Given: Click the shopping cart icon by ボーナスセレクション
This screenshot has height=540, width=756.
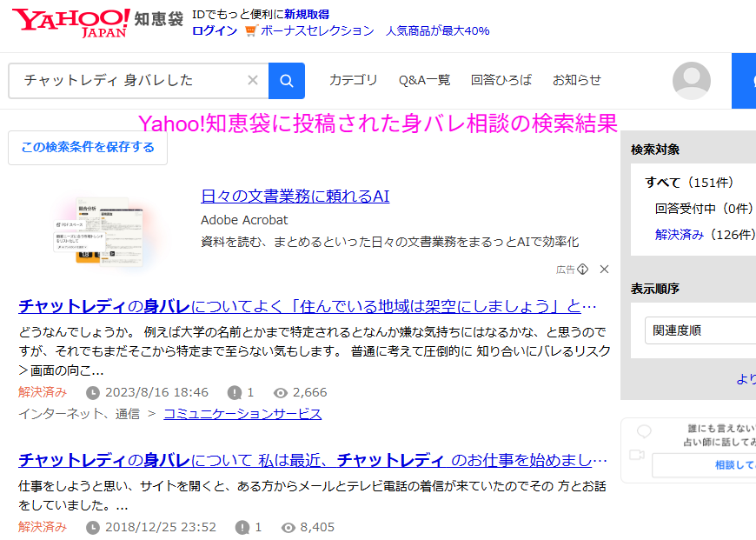Looking at the screenshot, I should pyautogui.click(x=251, y=30).
